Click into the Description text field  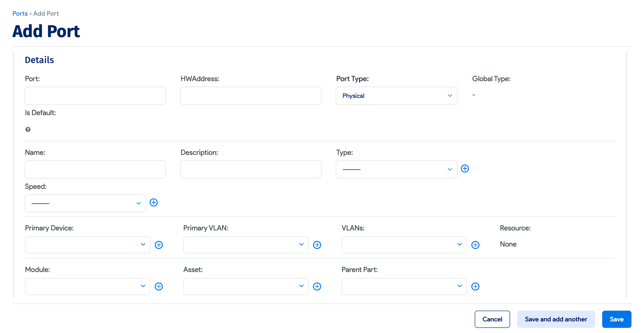[250, 169]
